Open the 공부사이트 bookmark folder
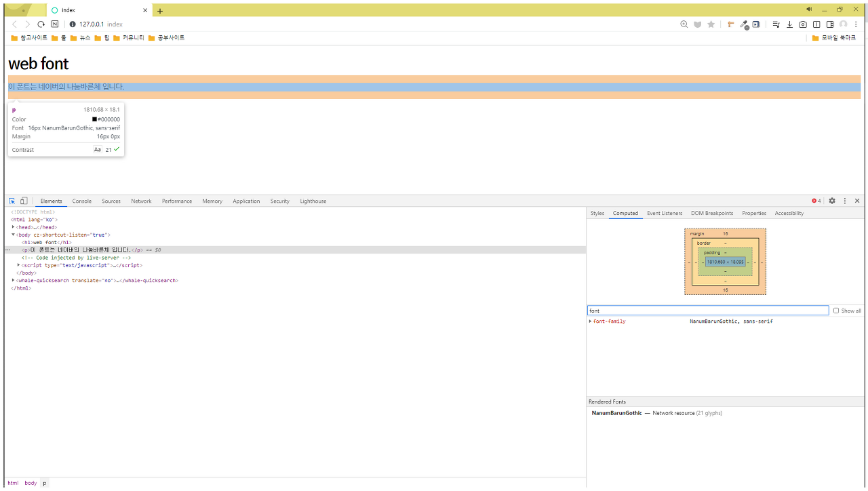 [166, 38]
